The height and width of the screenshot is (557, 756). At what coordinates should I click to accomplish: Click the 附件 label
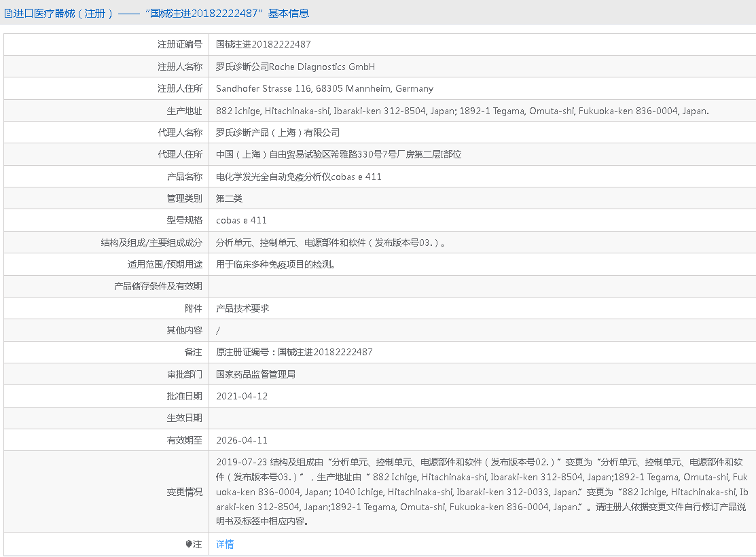pyautogui.click(x=194, y=308)
